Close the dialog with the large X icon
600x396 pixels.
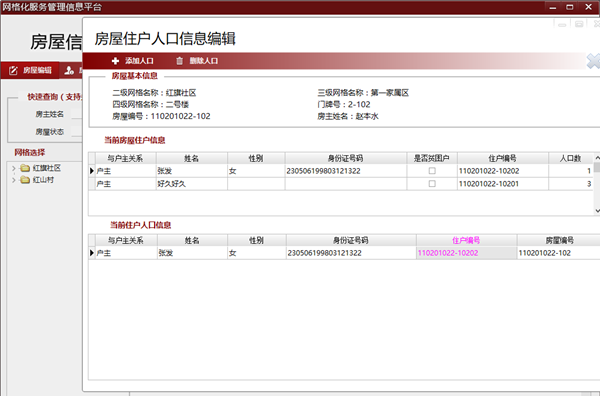[x=593, y=61]
